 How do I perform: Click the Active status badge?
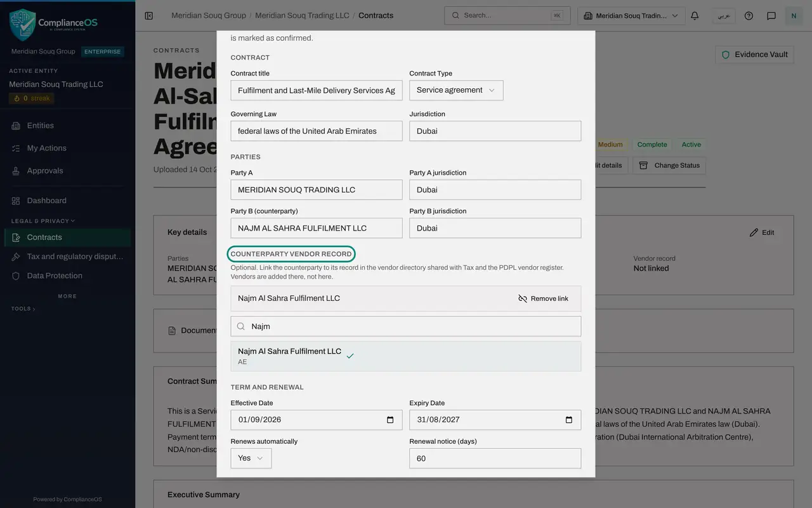coord(691,145)
